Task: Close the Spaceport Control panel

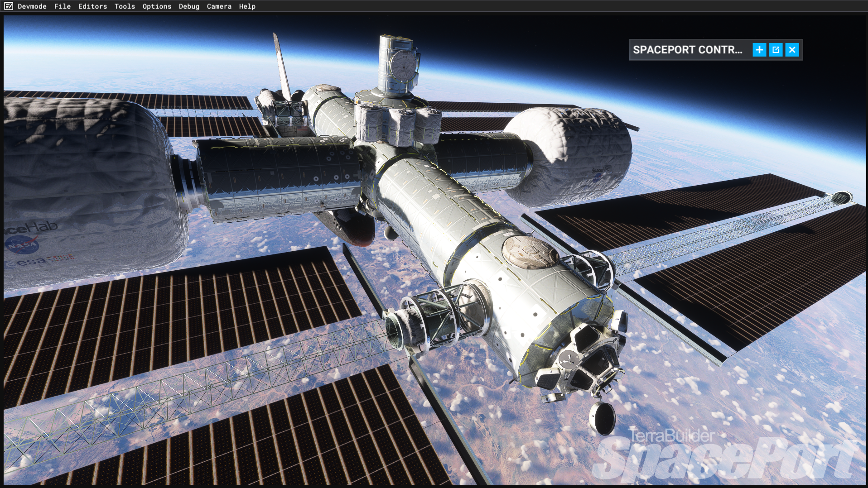Action: click(x=792, y=50)
